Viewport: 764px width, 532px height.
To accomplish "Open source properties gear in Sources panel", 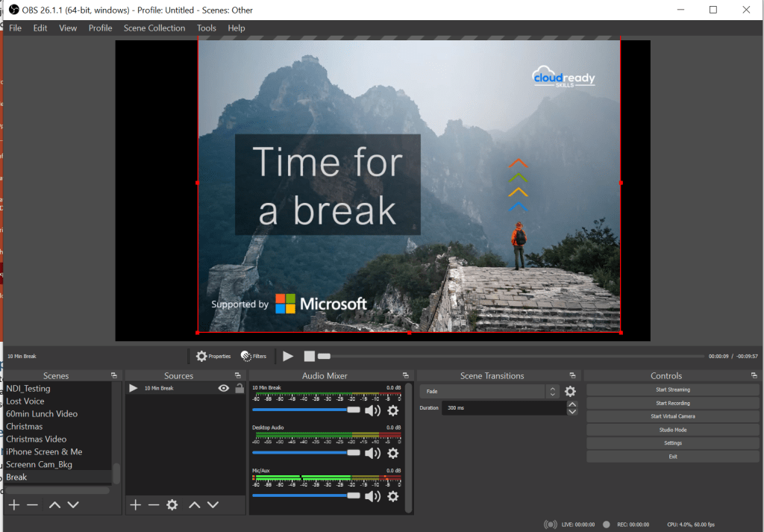I will pos(172,505).
